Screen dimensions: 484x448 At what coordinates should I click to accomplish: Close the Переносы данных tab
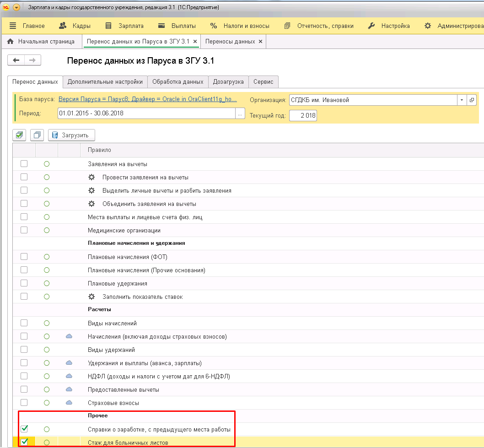pos(260,41)
